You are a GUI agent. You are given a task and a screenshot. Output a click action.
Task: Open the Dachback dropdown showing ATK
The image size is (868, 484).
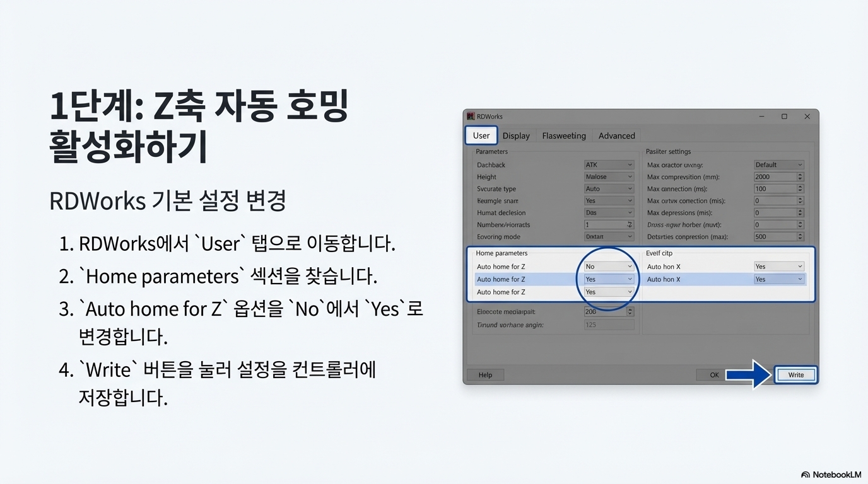[x=609, y=164]
